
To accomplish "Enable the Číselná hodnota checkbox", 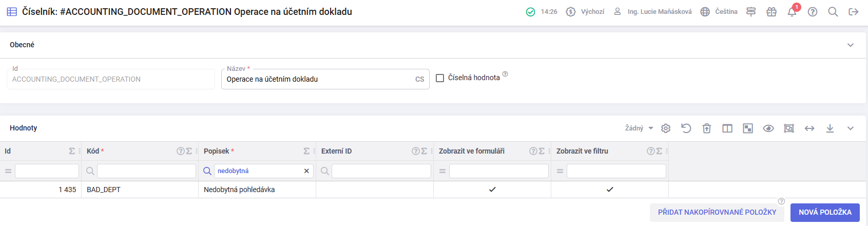I will pyautogui.click(x=440, y=78).
